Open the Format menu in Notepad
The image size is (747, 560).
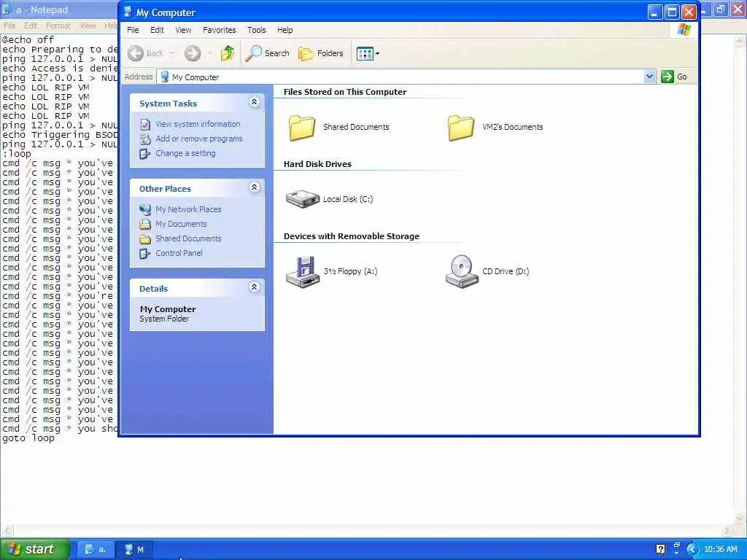58,26
